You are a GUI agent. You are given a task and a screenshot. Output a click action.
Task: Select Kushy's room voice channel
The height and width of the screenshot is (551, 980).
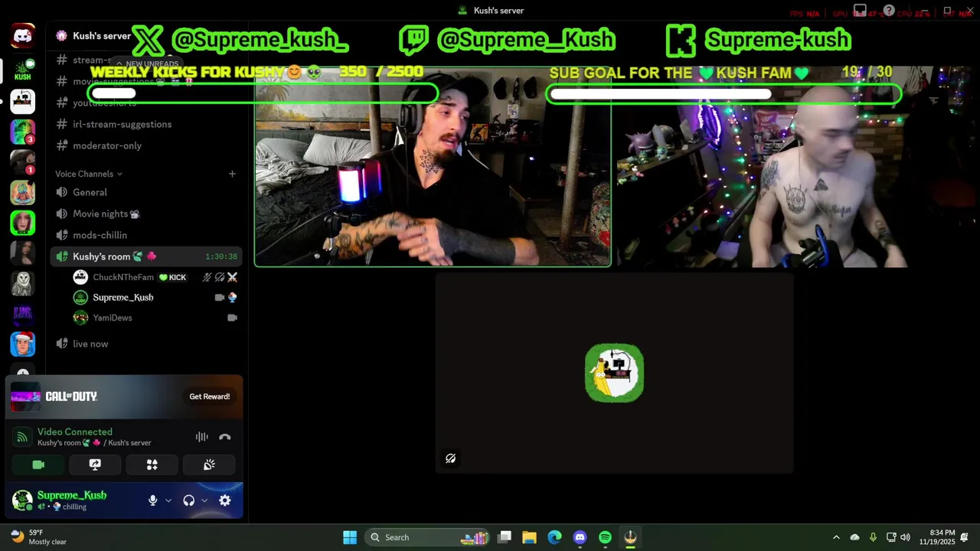click(147, 256)
